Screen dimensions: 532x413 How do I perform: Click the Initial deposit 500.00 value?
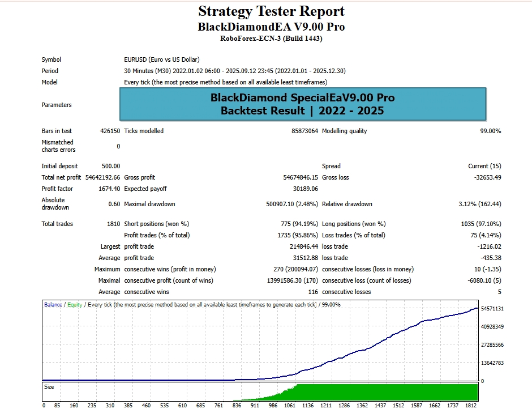click(x=111, y=166)
